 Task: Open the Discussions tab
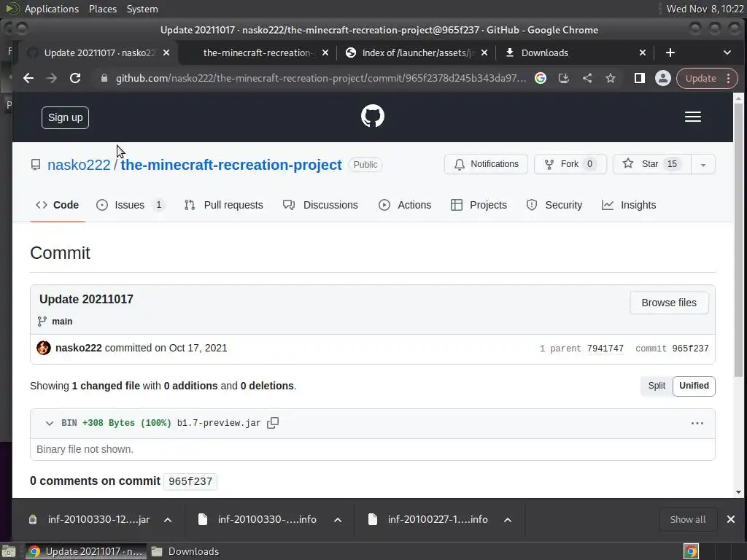[x=320, y=205]
